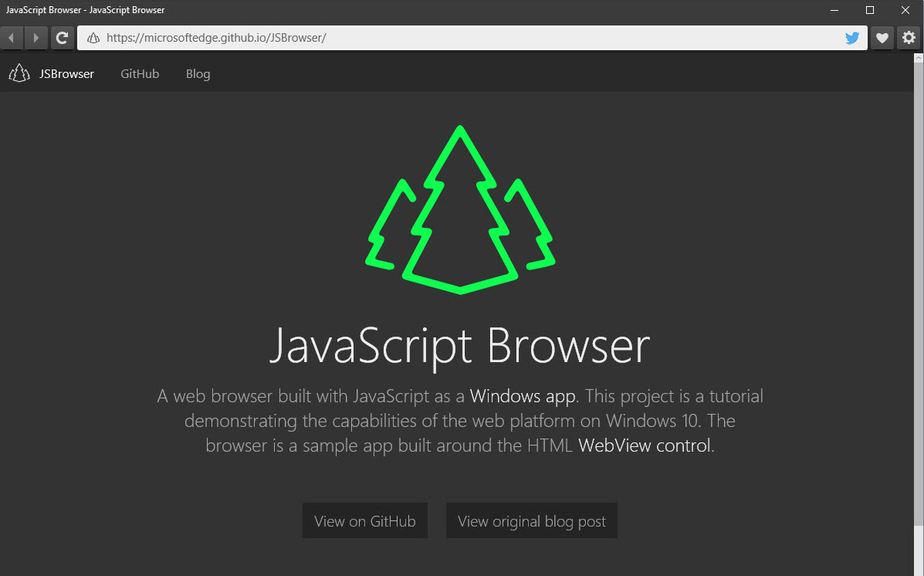Click the JSBrowser brand link
Screen dimensions: 924x576
click(x=66, y=73)
